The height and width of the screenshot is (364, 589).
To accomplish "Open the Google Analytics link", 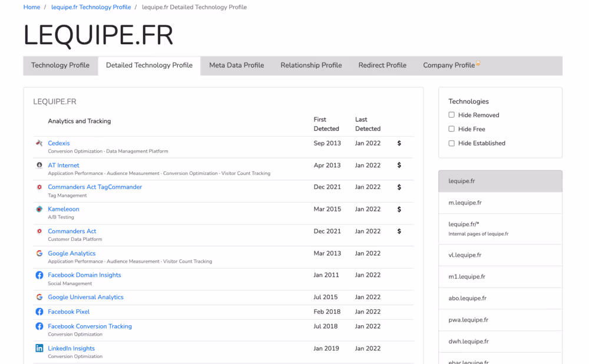I will [71, 253].
